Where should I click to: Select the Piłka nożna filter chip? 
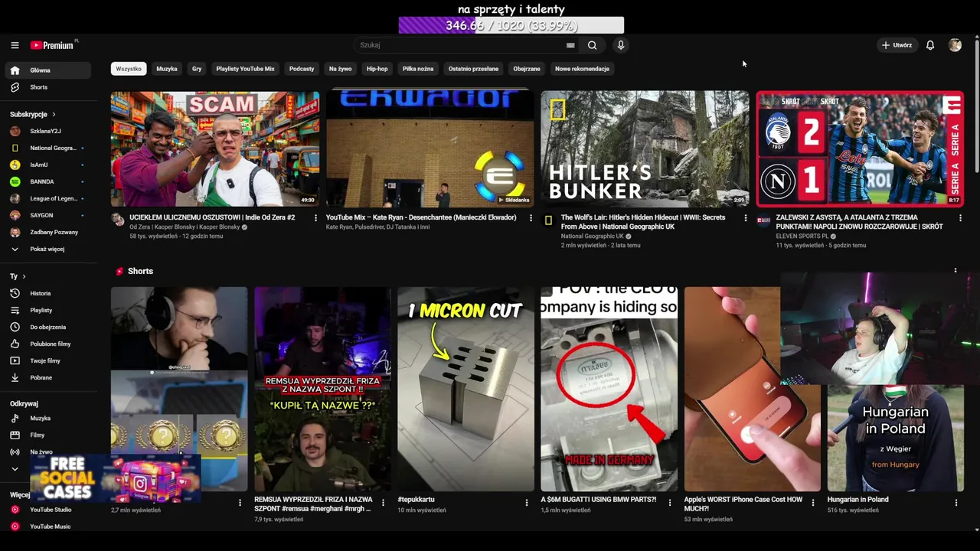(418, 69)
